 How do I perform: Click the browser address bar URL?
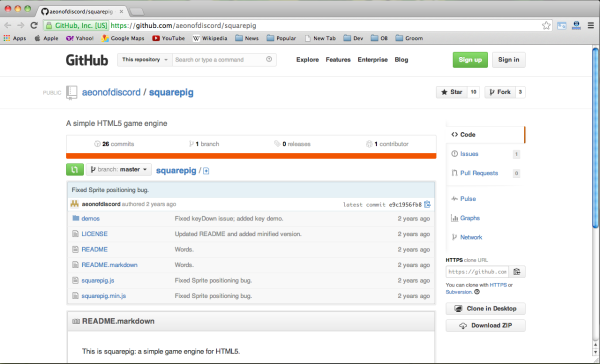(183, 26)
